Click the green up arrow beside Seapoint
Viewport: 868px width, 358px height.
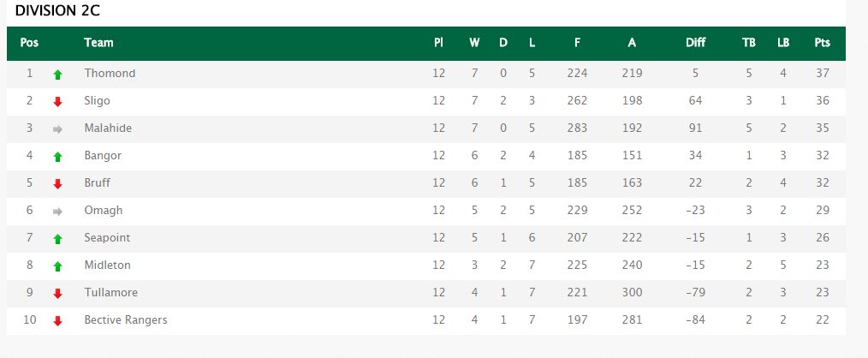point(58,239)
